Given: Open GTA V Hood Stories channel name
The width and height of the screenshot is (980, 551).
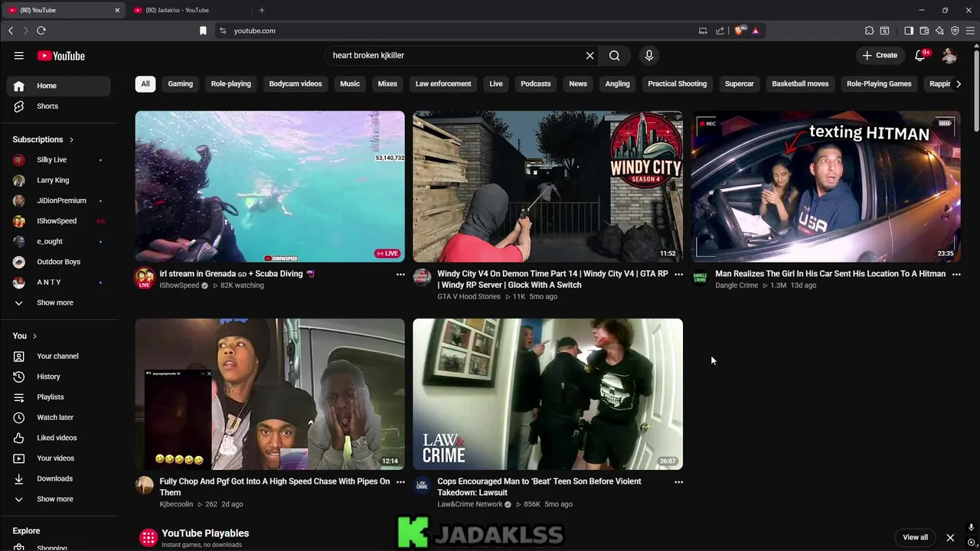Looking at the screenshot, I should point(469,297).
